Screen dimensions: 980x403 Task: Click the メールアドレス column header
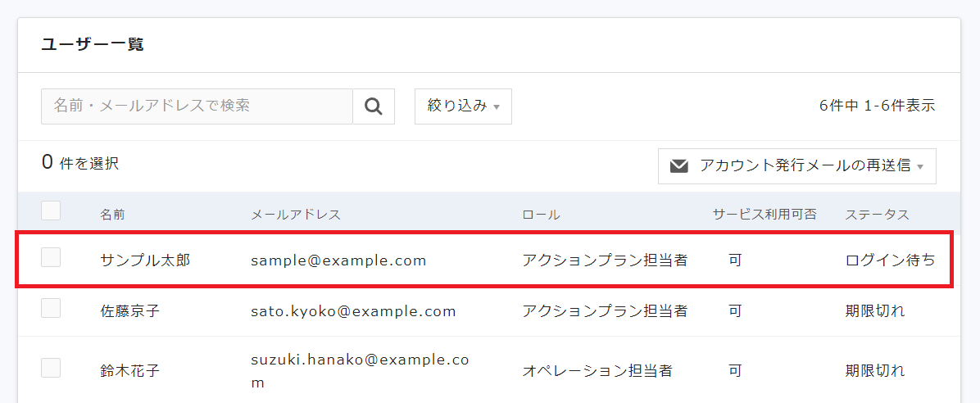point(296,215)
